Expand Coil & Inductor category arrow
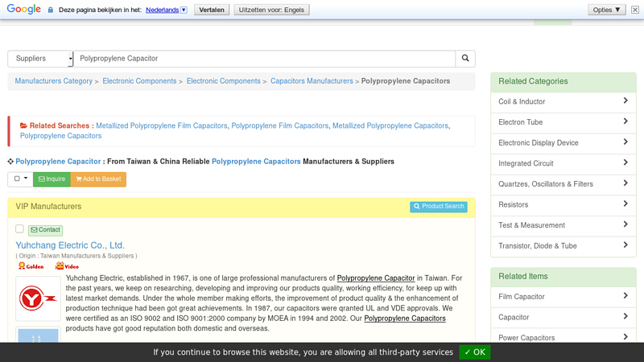644x362 pixels. click(x=625, y=101)
